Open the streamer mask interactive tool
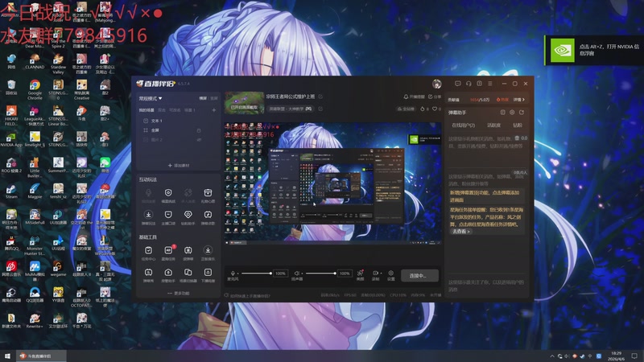644x362 pixels. point(168,216)
